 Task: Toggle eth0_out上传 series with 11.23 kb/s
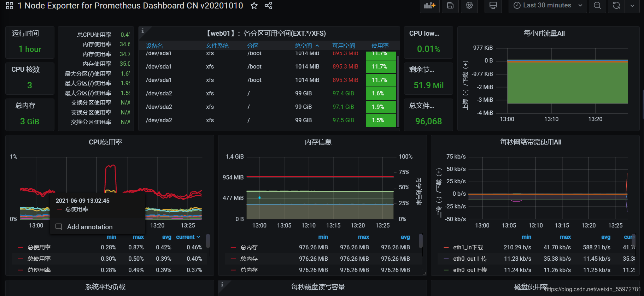click(470, 259)
